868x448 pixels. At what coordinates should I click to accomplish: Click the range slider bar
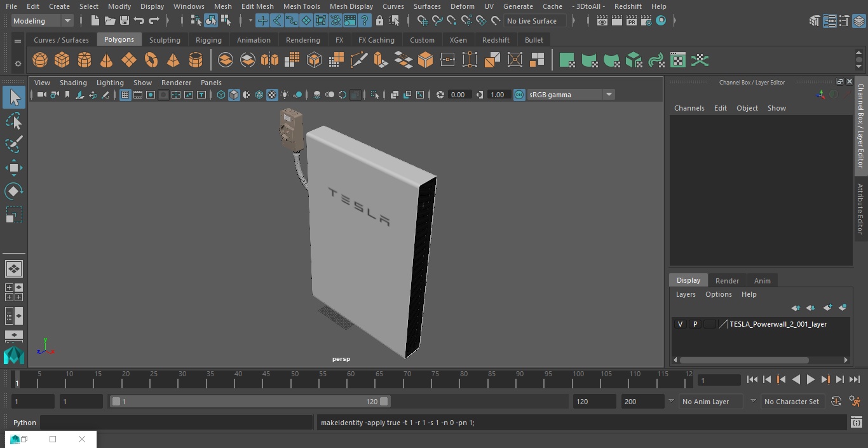250,402
